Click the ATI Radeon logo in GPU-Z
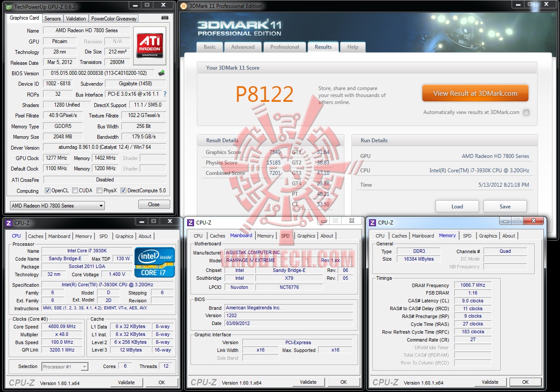 coord(150,46)
